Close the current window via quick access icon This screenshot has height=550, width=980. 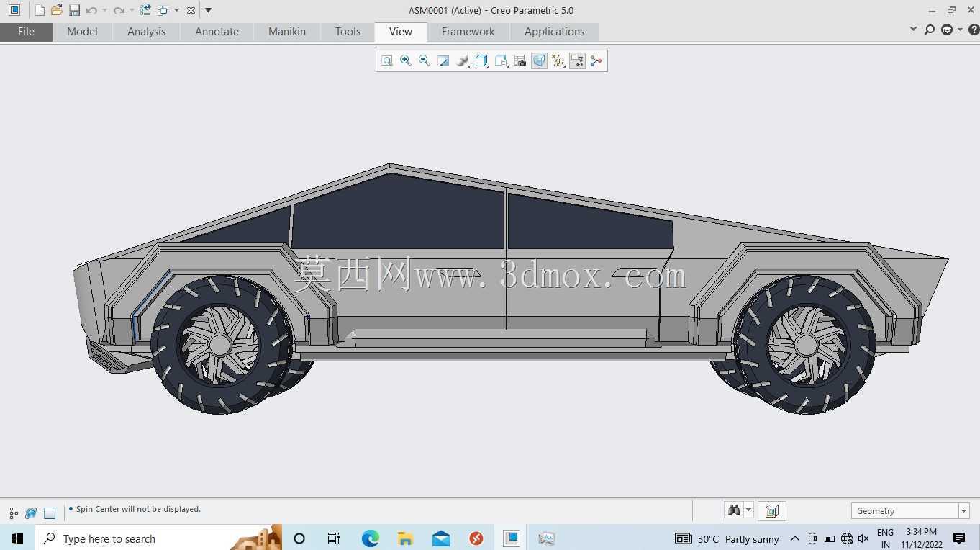tap(191, 10)
